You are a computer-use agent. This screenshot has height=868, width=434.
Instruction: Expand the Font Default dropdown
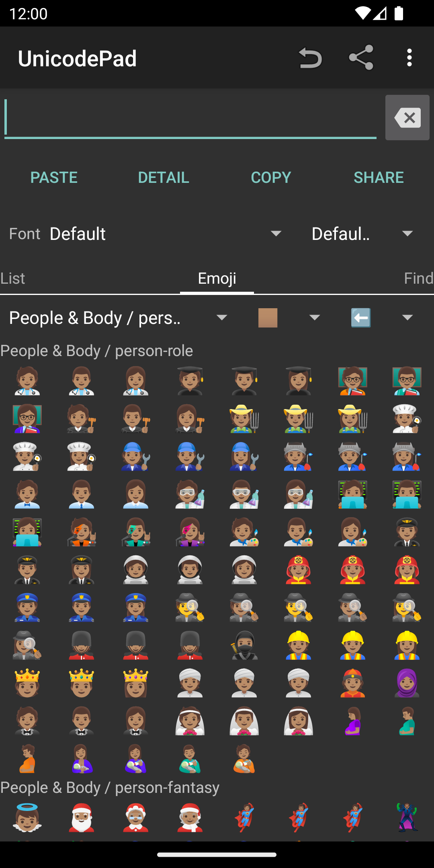click(x=165, y=233)
